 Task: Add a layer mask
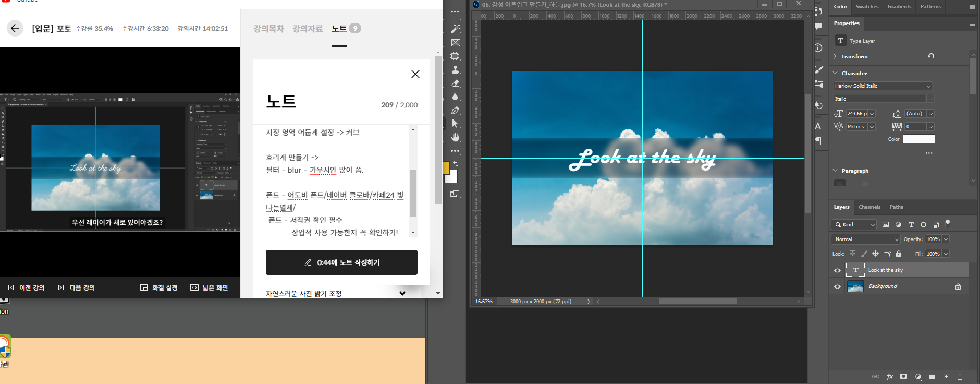[x=903, y=376]
